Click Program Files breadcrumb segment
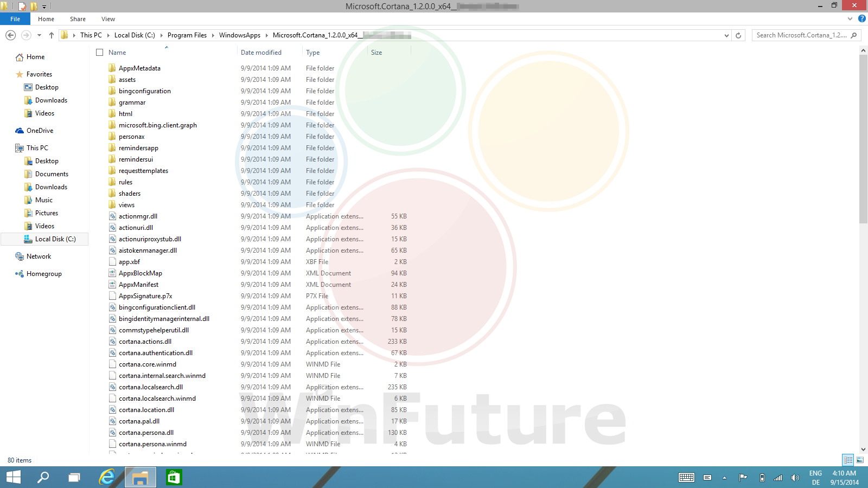 (x=187, y=35)
